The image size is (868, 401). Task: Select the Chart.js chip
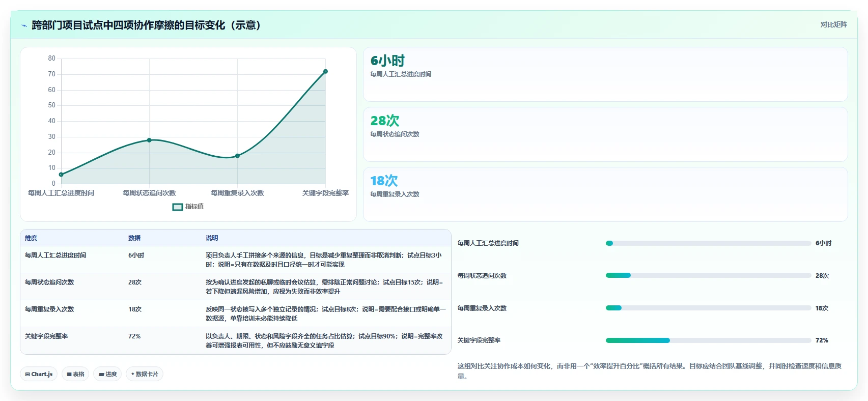[39, 374]
